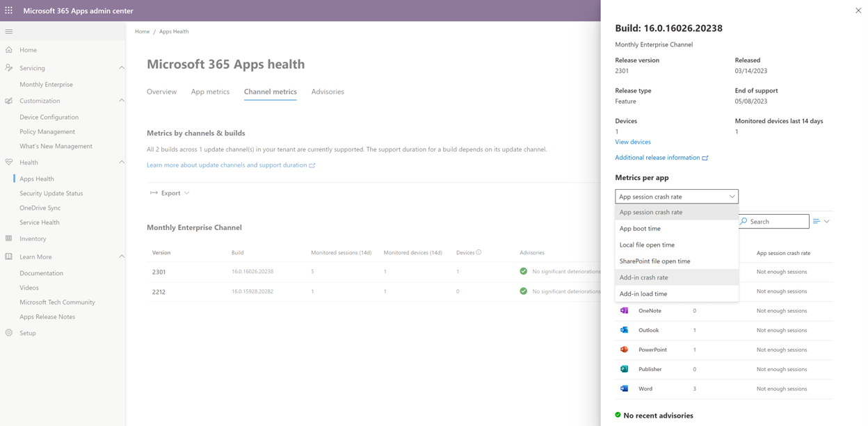Click the Home icon in sidebar
Screen dimensions: 868x426
(9, 50)
